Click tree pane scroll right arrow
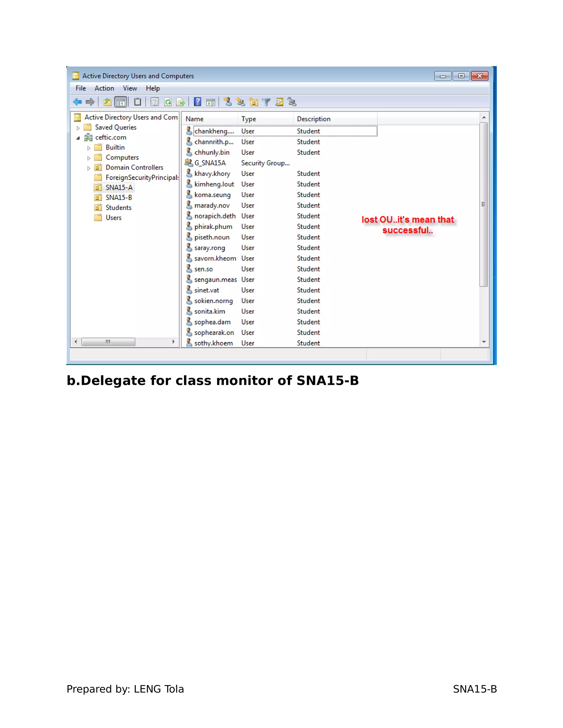Screen dimensions: 563x728 (173, 342)
